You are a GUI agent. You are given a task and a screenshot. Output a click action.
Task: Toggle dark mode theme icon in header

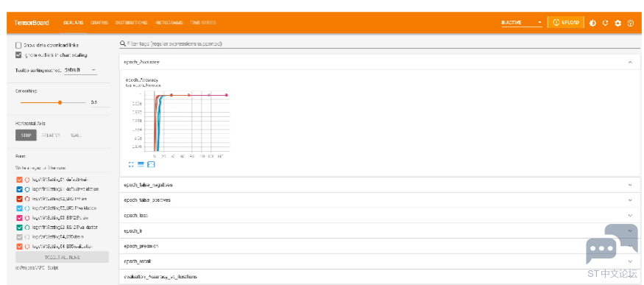coord(592,23)
